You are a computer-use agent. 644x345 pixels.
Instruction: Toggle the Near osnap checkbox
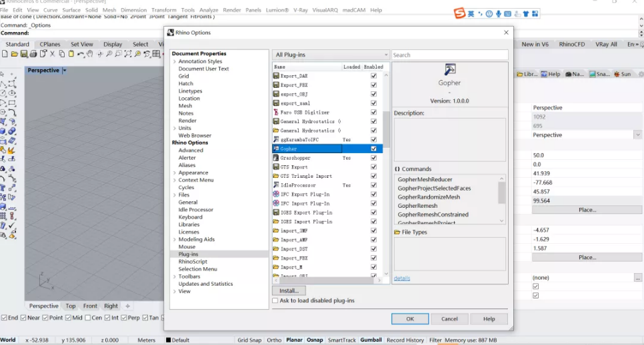click(23, 318)
